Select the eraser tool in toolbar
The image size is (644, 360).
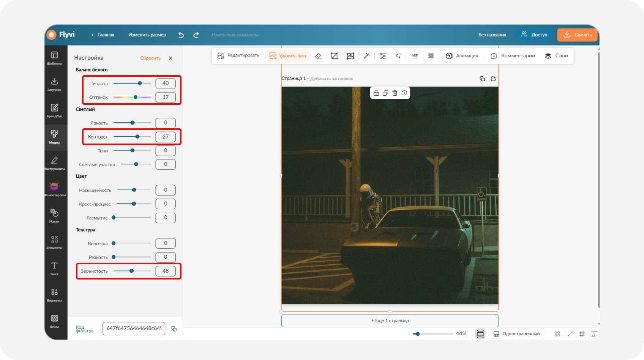coord(318,56)
